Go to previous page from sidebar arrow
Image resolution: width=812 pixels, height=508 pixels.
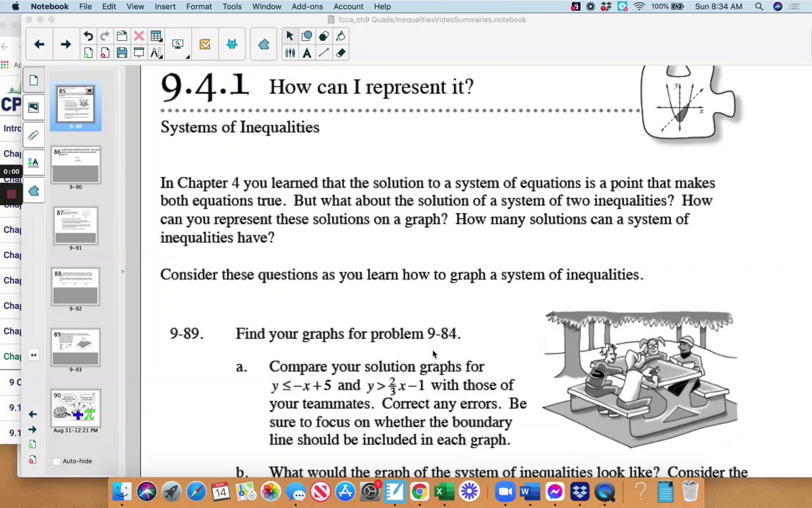click(32, 414)
